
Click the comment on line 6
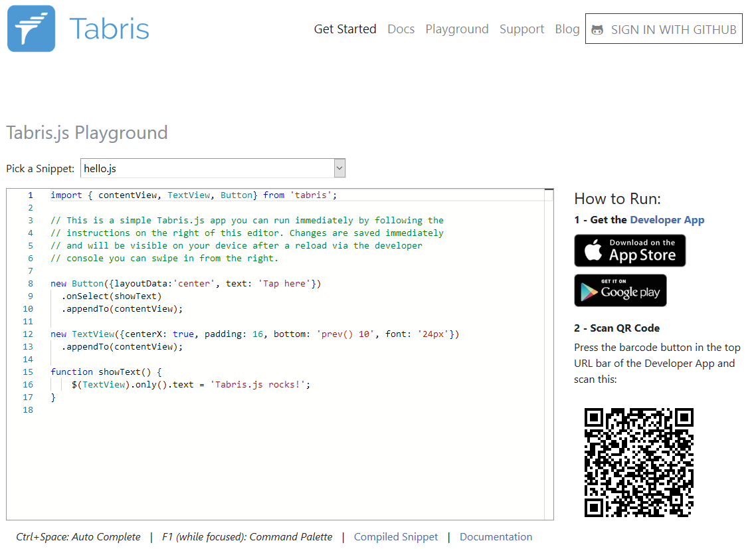click(x=164, y=259)
